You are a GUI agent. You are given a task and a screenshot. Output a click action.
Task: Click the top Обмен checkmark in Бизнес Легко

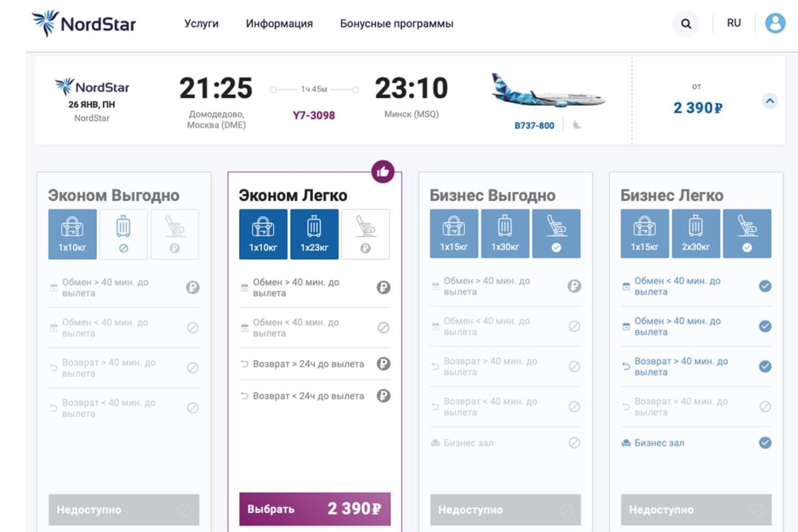(x=765, y=286)
